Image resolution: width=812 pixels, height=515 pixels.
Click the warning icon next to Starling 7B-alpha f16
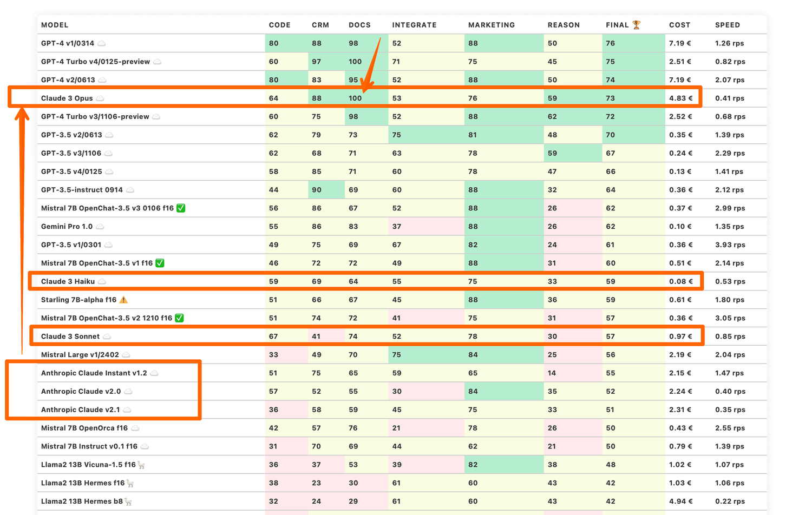tap(123, 299)
